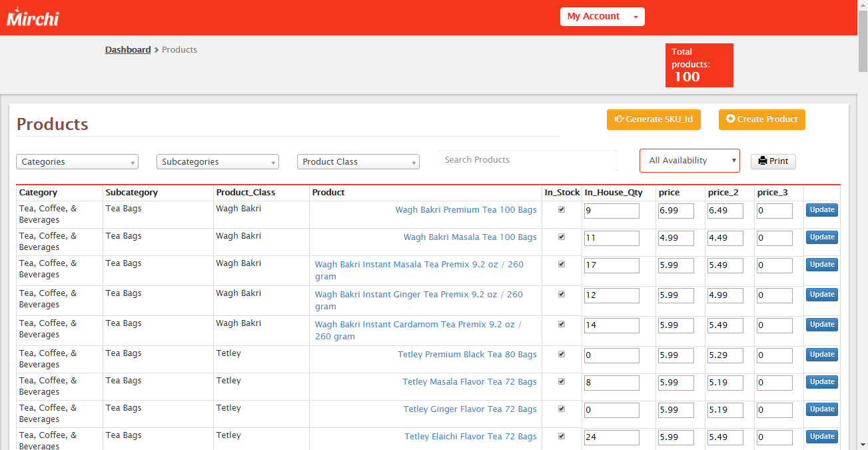Toggle In_Stock for Instant Cardamom Tea Premix
868x450 pixels.
[562, 324]
